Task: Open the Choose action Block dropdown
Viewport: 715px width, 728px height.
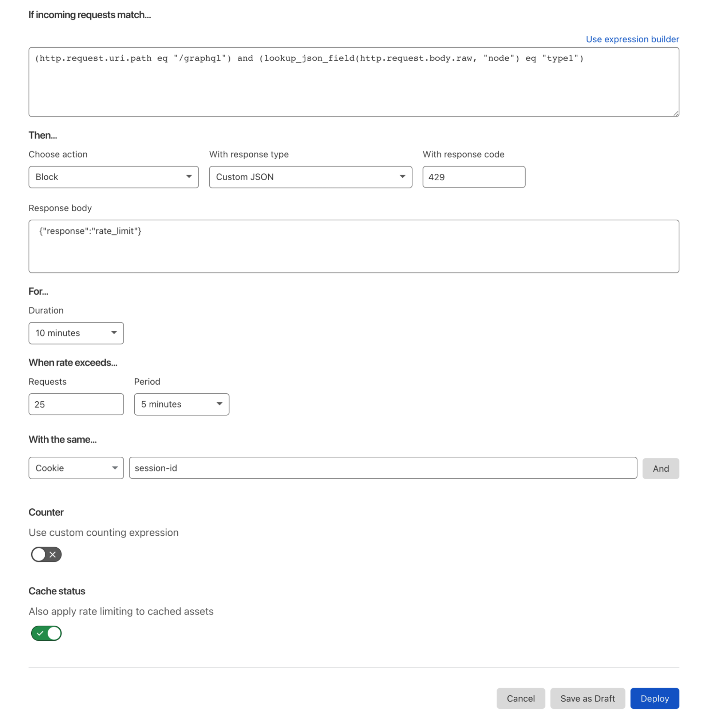Action: click(x=114, y=177)
